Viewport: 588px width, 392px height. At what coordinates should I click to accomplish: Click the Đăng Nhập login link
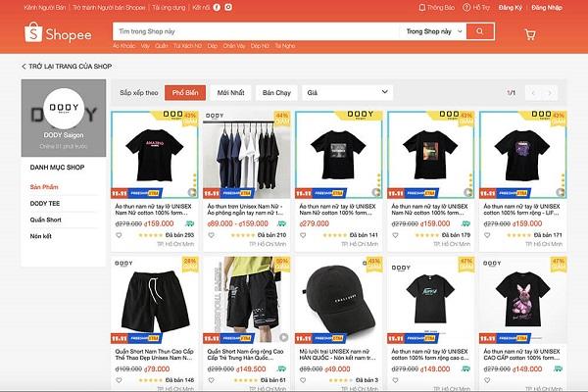(547, 8)
